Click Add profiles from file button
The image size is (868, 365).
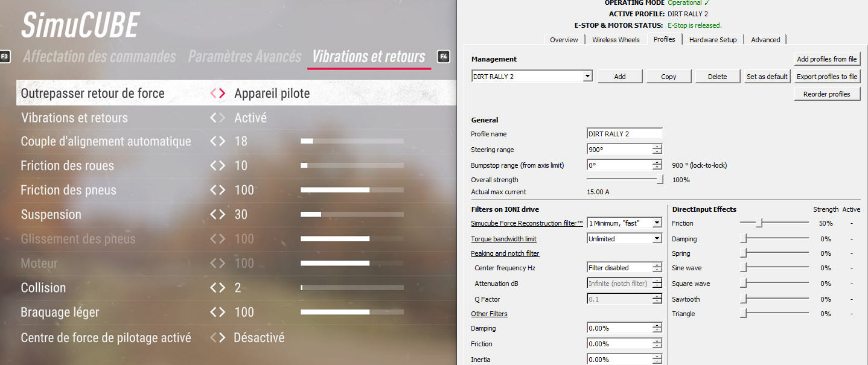coord(827,59)
